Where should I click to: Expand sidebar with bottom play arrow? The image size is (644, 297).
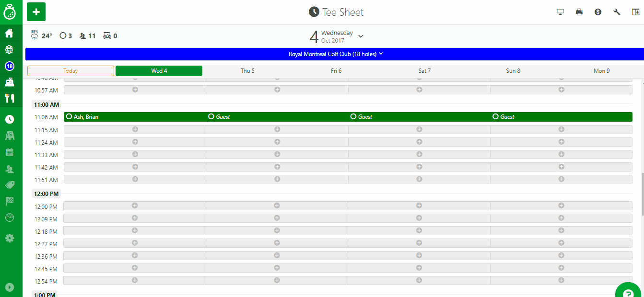coord(9,287)
